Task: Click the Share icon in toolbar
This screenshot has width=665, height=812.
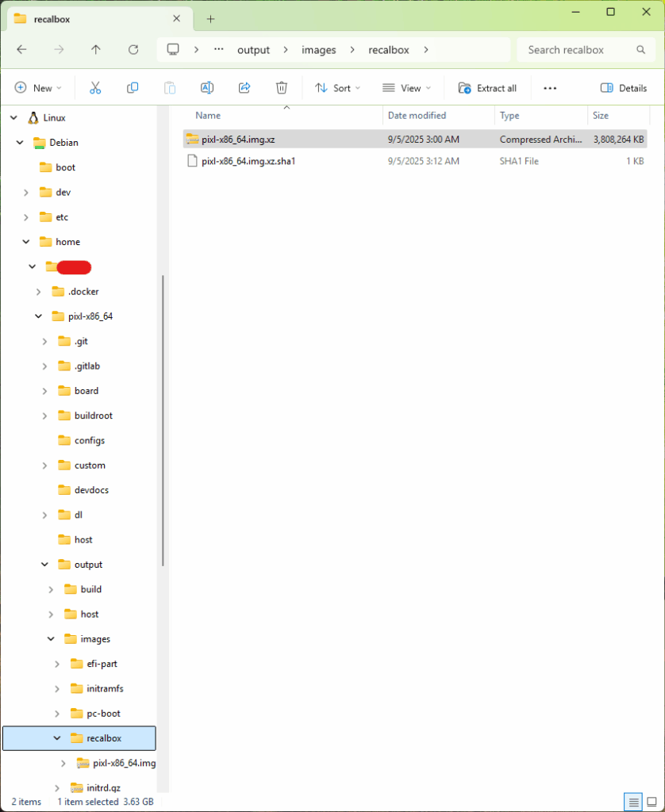Action: pos(244,88)
